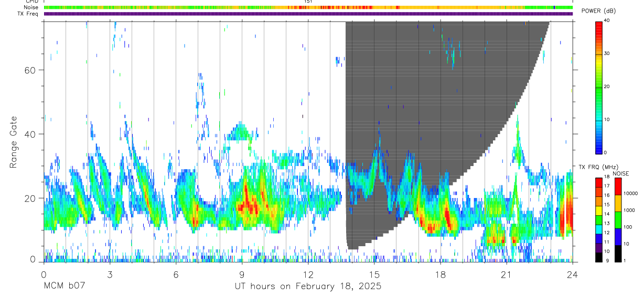
Task: Click x-axis tick label '9'
Action: (x=242, y=274)
